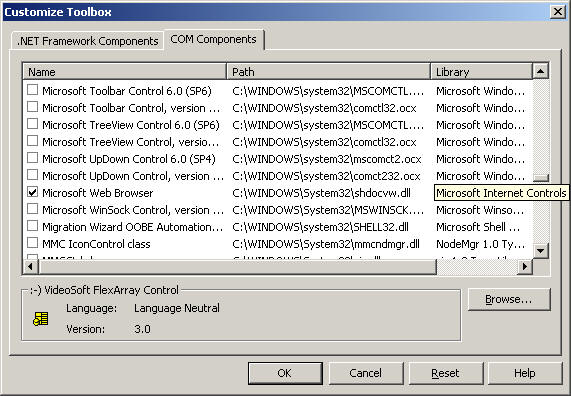Open Help for Customize Toolbox

(x=525, y=373)
